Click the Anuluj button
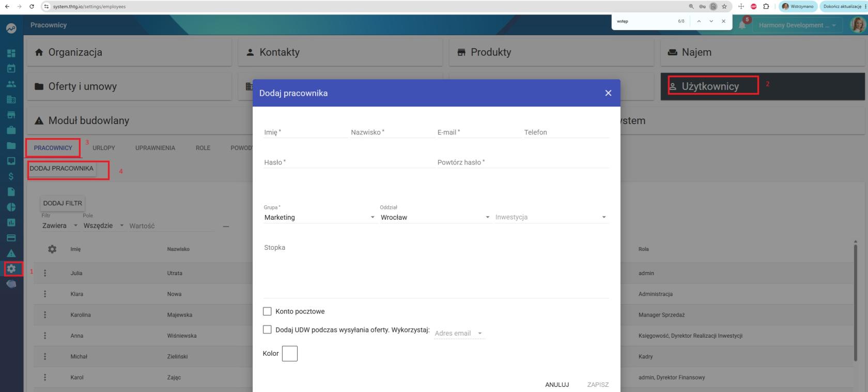The height and width of the screenshot is (392, 868). (x=557, y=385)
